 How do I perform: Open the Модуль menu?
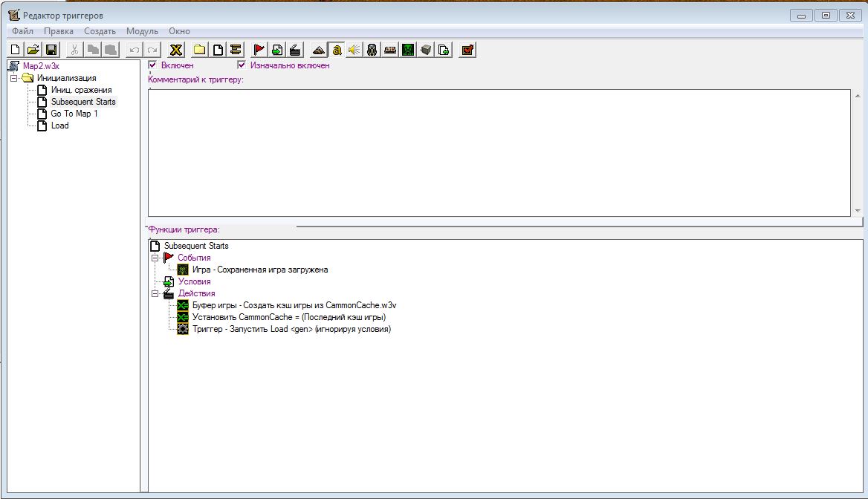[x=142, y=31]
